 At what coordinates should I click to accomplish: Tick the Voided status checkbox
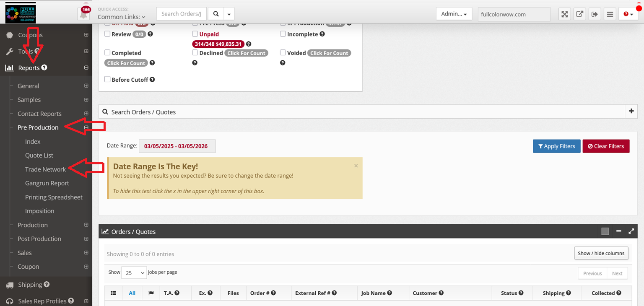[x=283, y=53]
